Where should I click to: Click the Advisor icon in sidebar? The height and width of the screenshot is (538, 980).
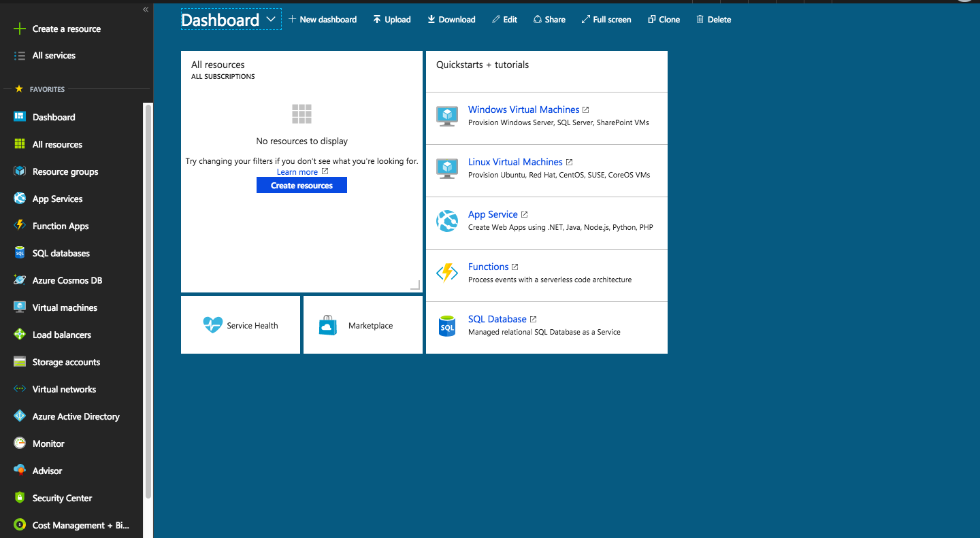(20, 471)
